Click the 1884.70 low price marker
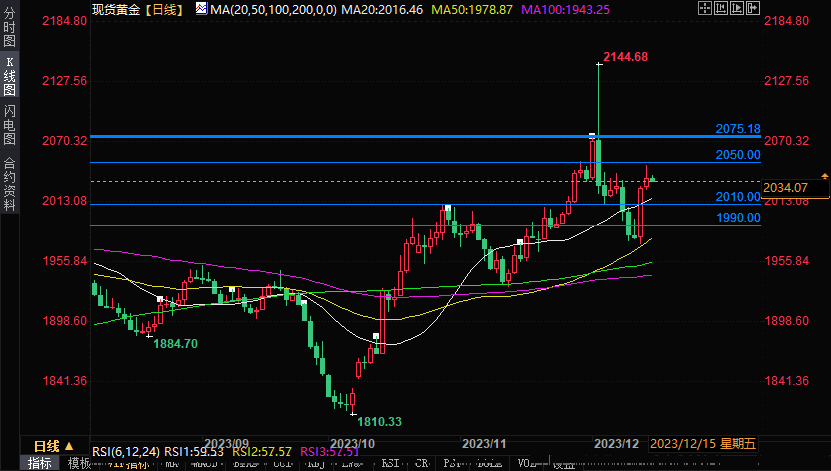 pos(175,343)
